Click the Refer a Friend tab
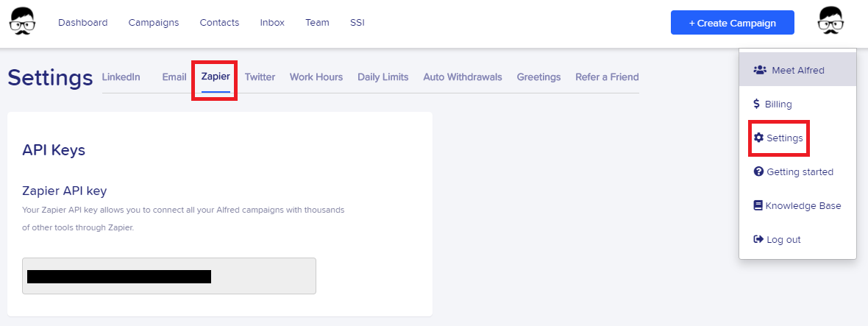 click(x=608, y=77)
